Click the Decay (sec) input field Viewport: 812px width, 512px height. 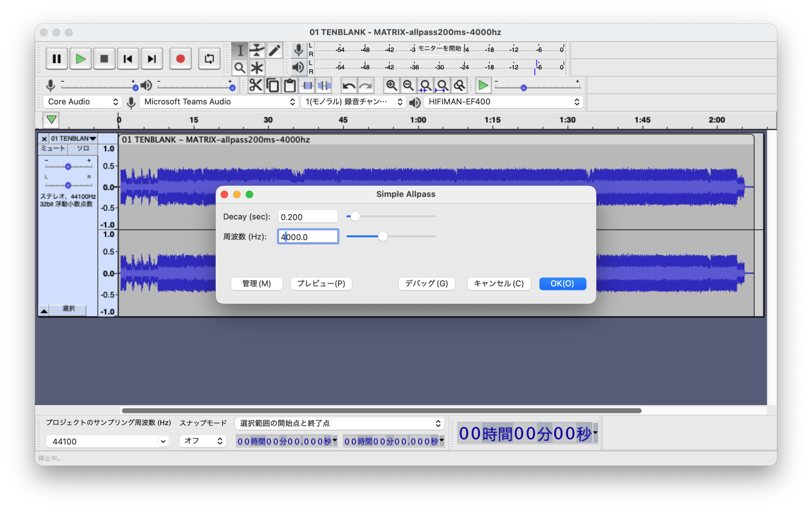coord(308,217)
